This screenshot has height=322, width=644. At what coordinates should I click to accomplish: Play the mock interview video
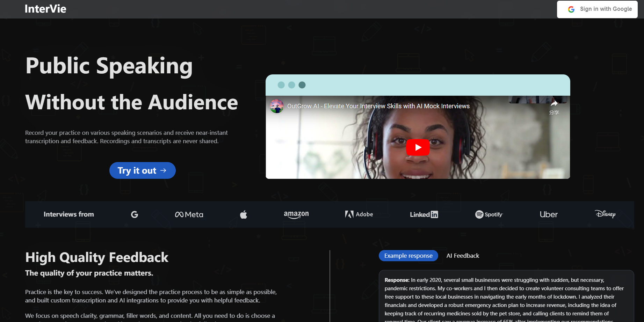pos(418,147)
